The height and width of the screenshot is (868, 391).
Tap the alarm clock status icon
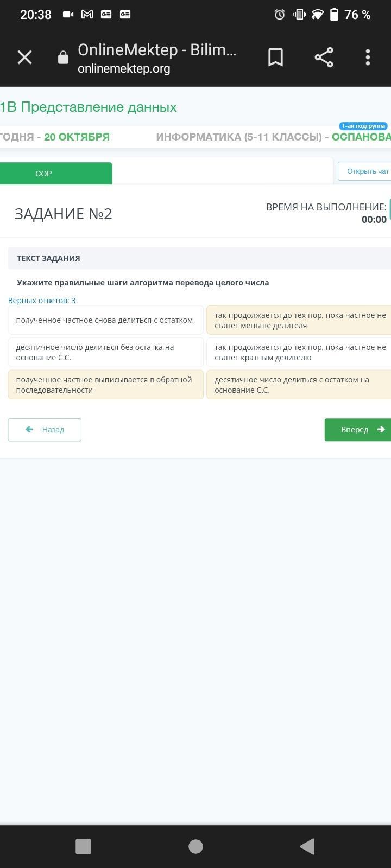[280, 15]
